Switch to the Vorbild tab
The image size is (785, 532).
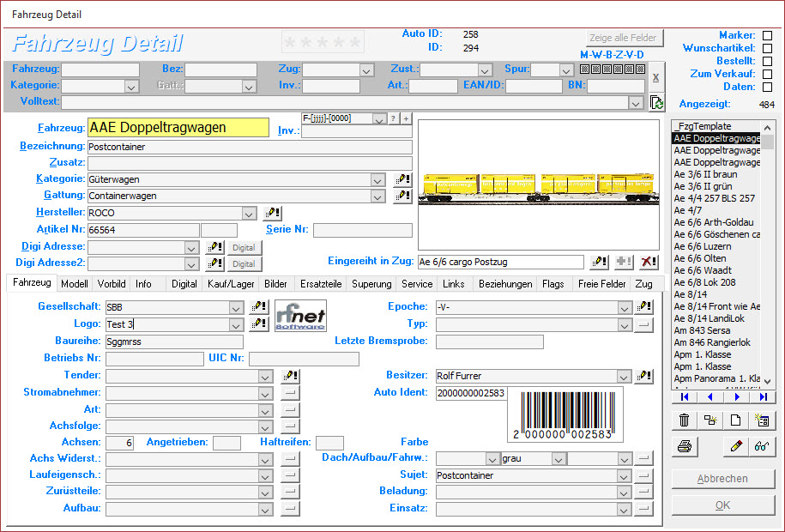[112, 284]
